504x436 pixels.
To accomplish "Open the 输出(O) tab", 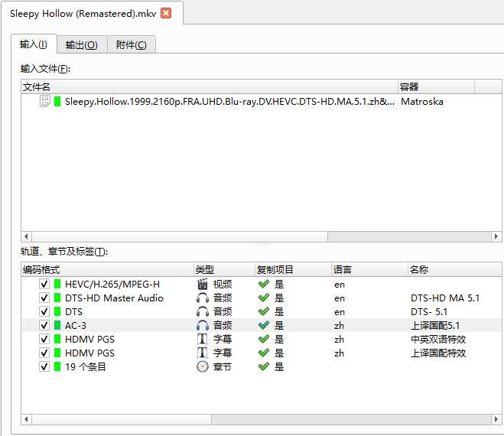I will tap(82, 44).
